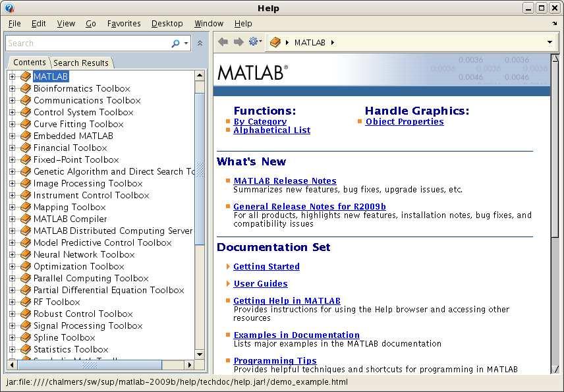This screenshot has width=564, height=392.
Task: Expand the Model Predictive Control Toolbox node
Action: [13, 242]
